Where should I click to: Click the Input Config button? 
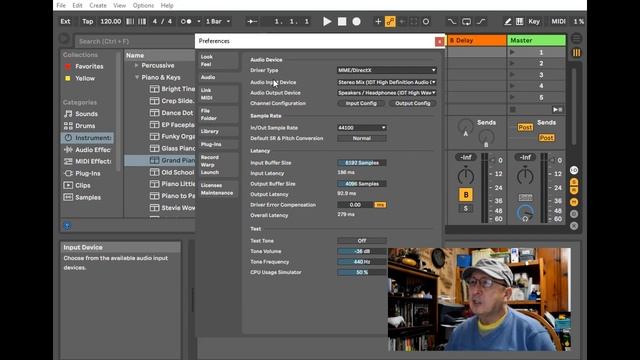pyautogui.click(x=361, y=103)
